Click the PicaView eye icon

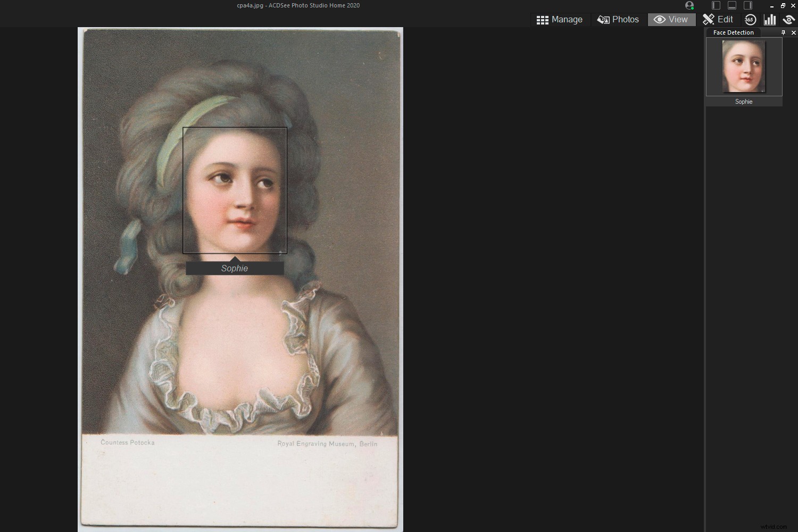[789, 20]
